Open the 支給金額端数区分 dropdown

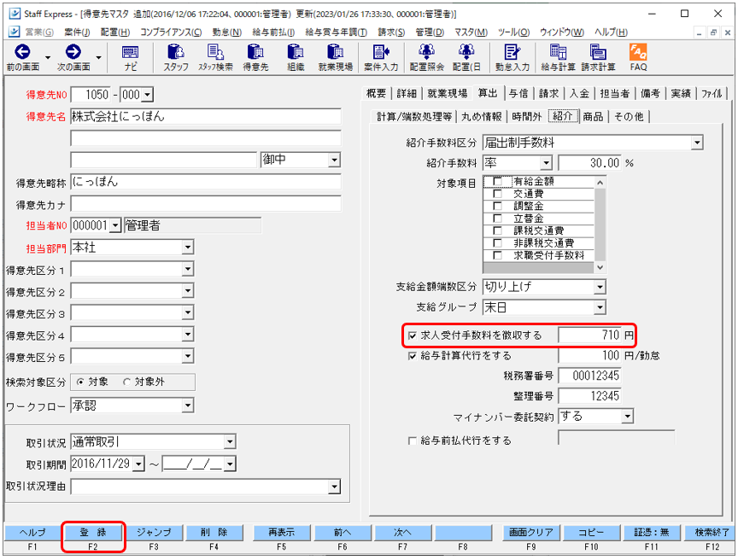(x=600, y=287)
